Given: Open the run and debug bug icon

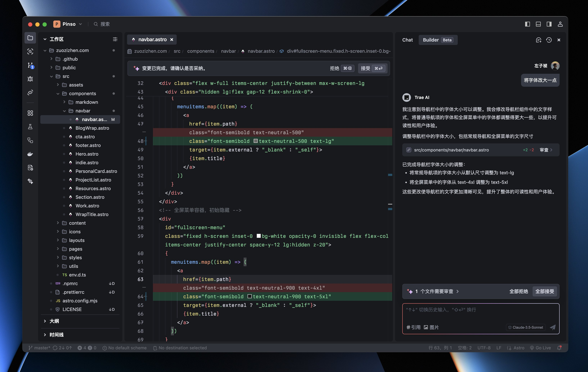Looking at the screenshot, I should tap(30, 79).
